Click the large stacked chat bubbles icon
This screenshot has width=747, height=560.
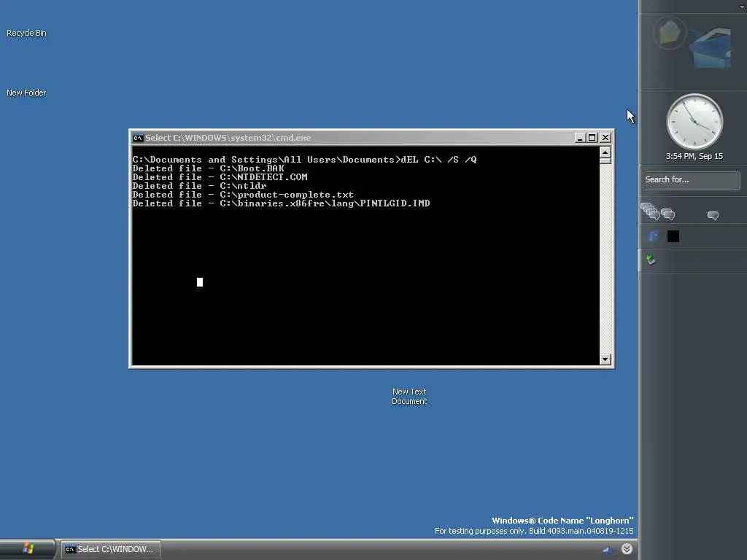[x=650, y=211]
